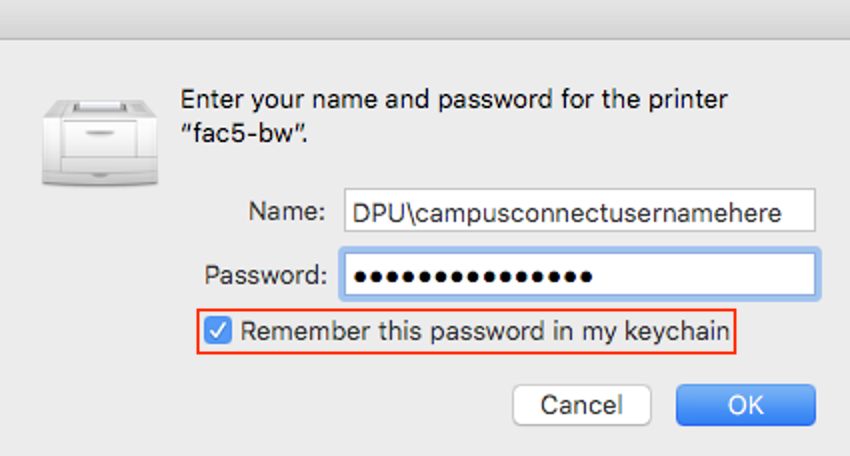
Task: Click the blue checkmark box
Action: coord(218,331)
